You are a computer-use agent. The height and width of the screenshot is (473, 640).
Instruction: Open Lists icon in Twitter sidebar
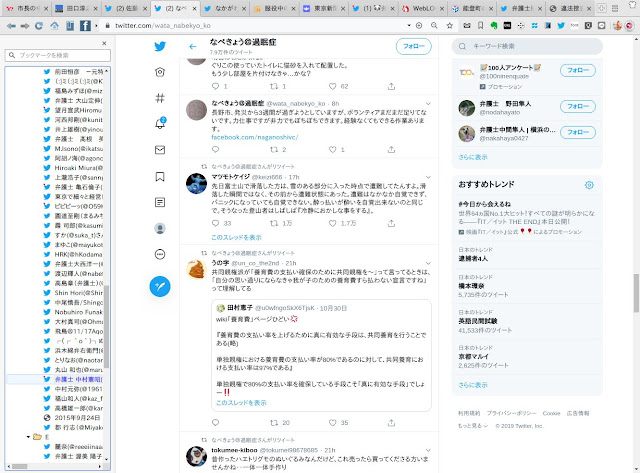point(160,202)
